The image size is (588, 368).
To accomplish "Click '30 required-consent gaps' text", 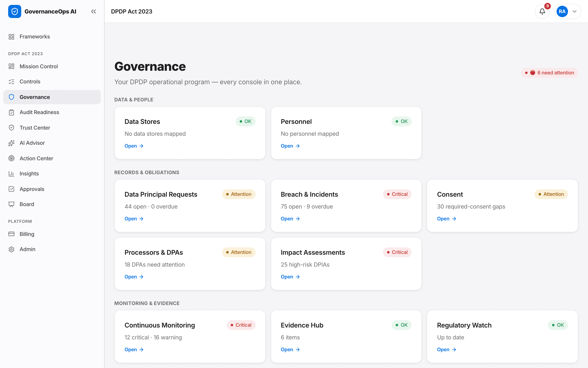I will click(x=471, y=207).
